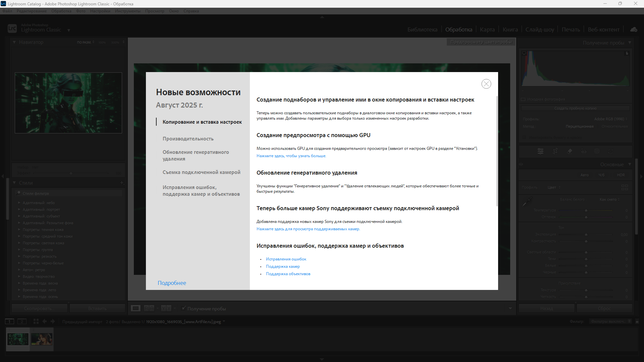The height and width of the screenshot is (362, 644).
Task: Toggle the filter switch at filmstrip right
Action: (637, 321)
